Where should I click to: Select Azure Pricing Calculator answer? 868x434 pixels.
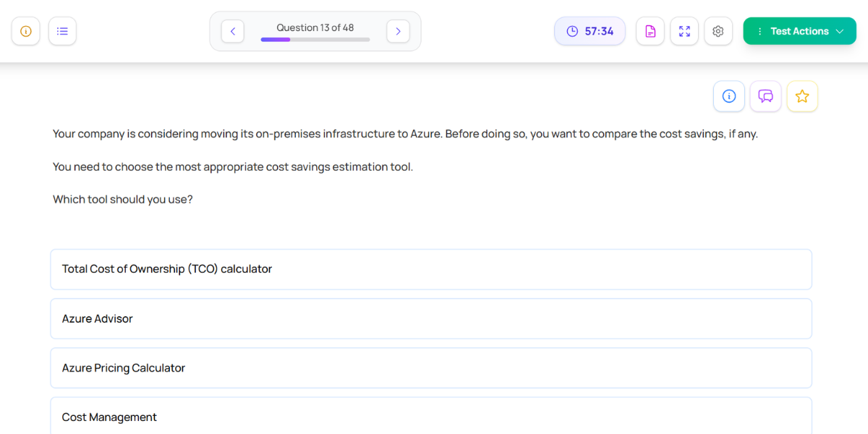click(430, 368)
